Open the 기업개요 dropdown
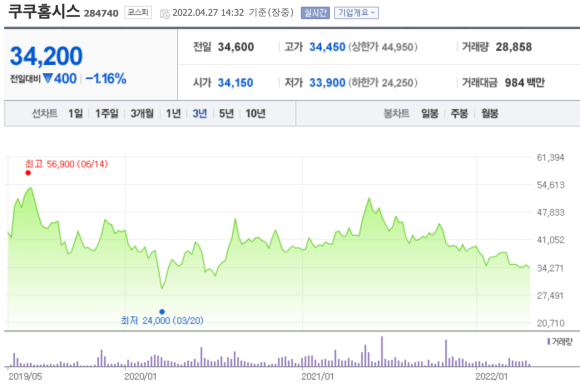This screenshot has width=580, height=388. [x=356, y=13]
